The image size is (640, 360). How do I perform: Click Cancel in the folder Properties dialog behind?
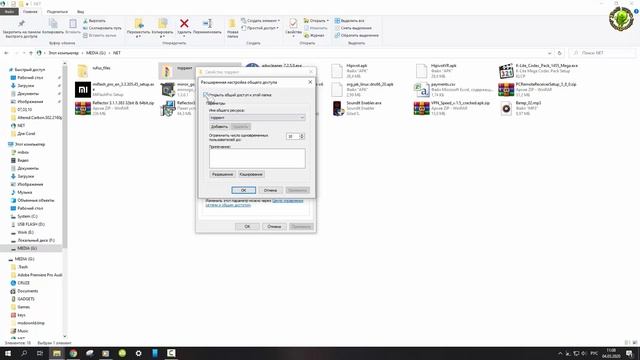click(x=274, y=227)
